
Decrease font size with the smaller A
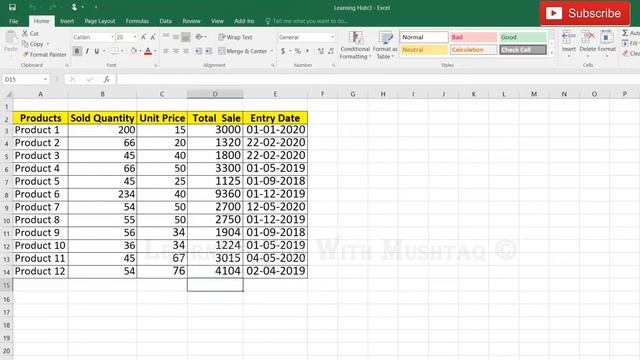153,37
